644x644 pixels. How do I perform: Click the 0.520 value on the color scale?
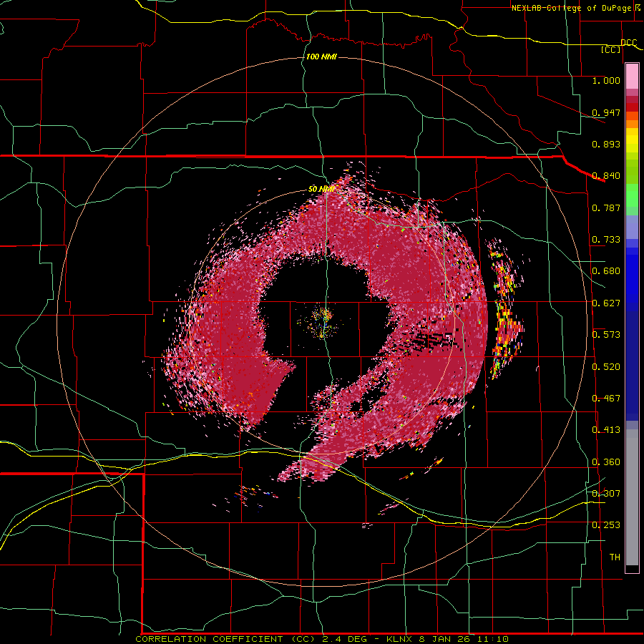pyautogui.click(x=606, y=367)
